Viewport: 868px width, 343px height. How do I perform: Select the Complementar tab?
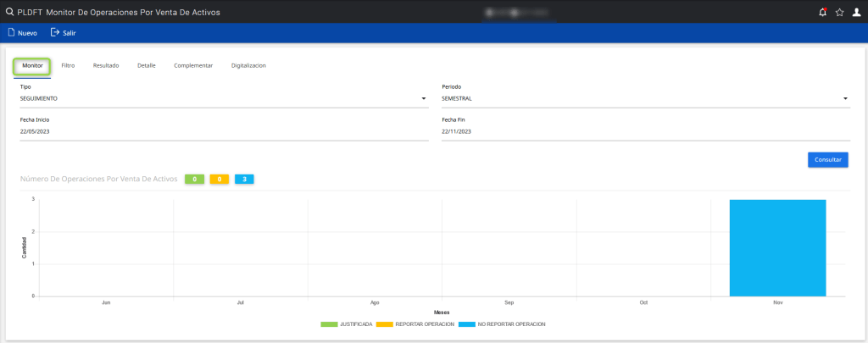193,65
